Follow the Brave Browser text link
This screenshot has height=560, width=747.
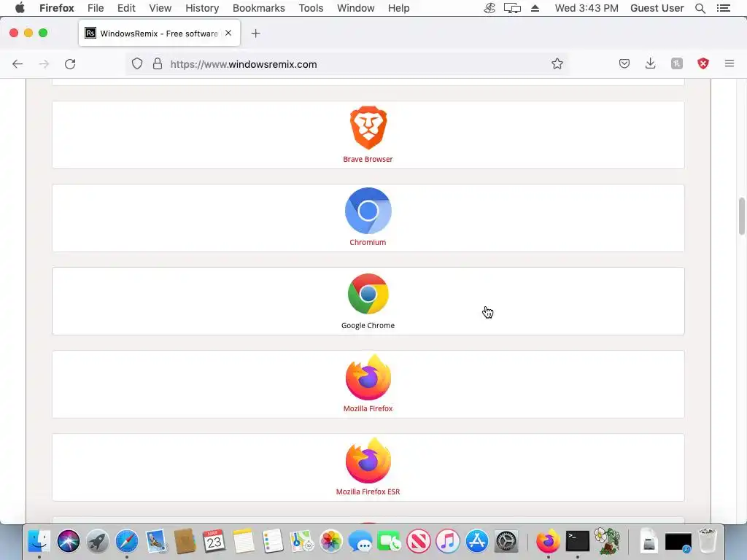click(x=368, y=159)
